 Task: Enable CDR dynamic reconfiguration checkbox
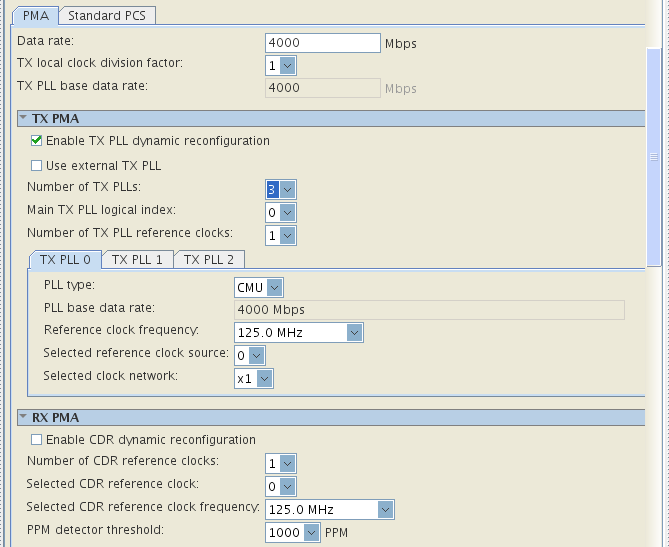37,440
